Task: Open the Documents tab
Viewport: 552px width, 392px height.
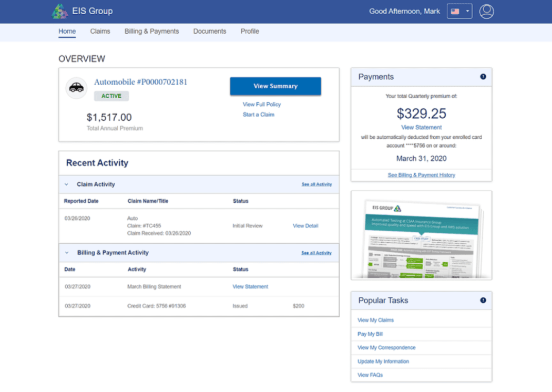Action: click(209, 31)
